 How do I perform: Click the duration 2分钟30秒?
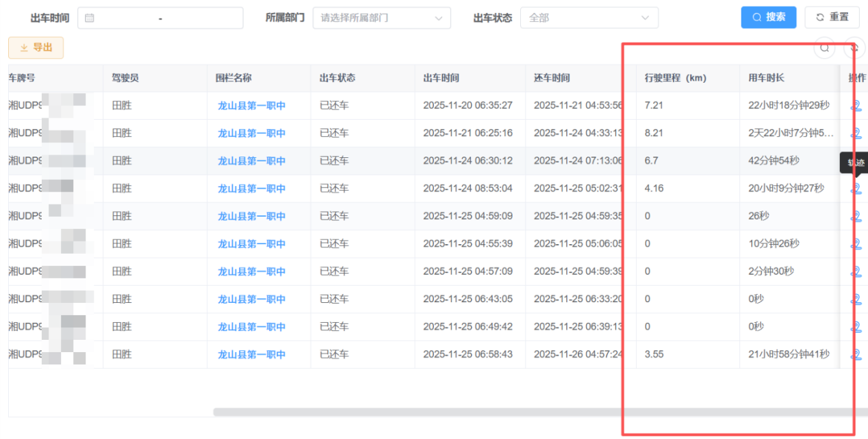click(x=771, y=271)
